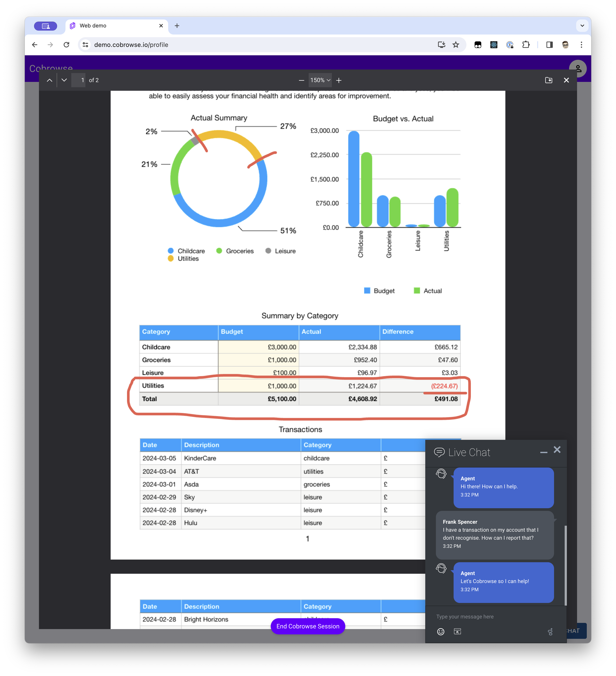End Cobrowse Session
616x676 pixels.
(x=308, y=626)
